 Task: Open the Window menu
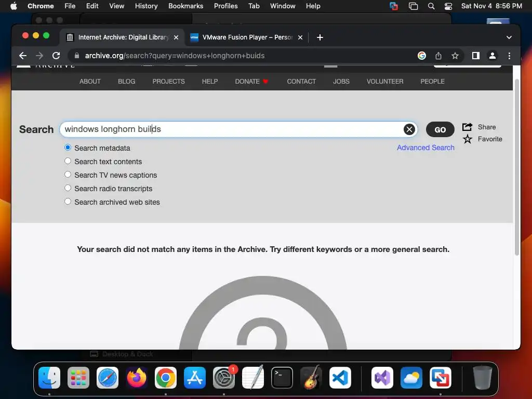click(283, 6)
